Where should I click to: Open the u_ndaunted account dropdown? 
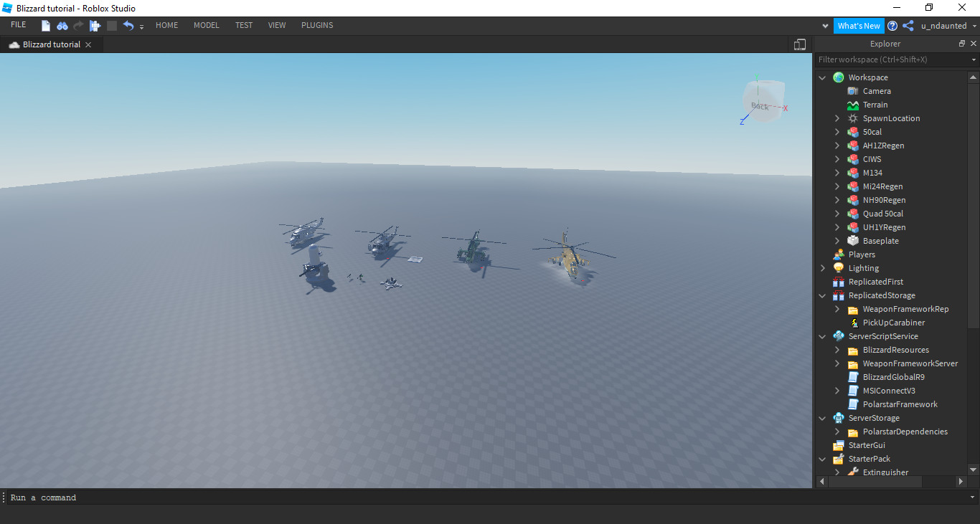tap(948, 26)
